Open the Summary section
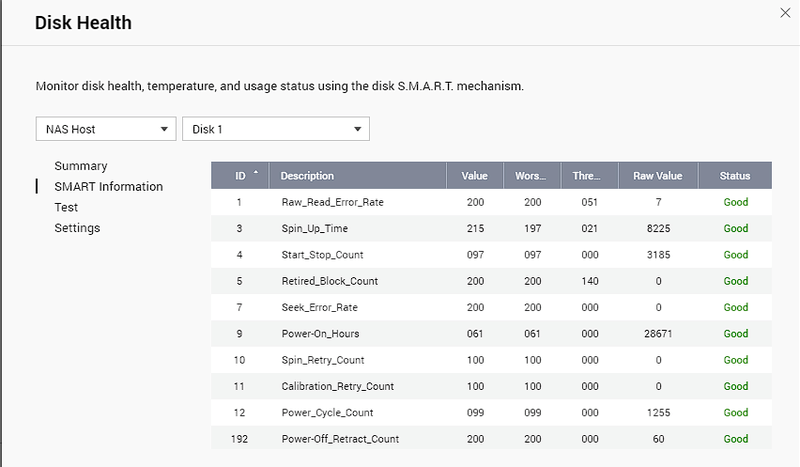This screenshot has width=800, height=467. 81,166
